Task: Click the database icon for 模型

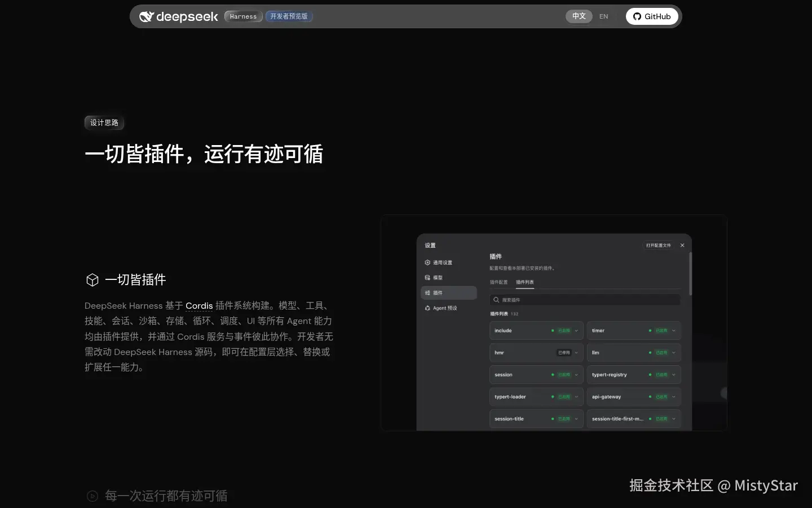Action: 427,278
